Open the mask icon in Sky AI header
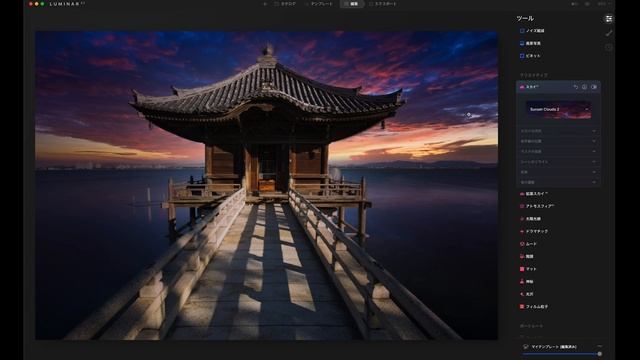The image size is (640, 360). pyautogui.click(x=584, y=87)
